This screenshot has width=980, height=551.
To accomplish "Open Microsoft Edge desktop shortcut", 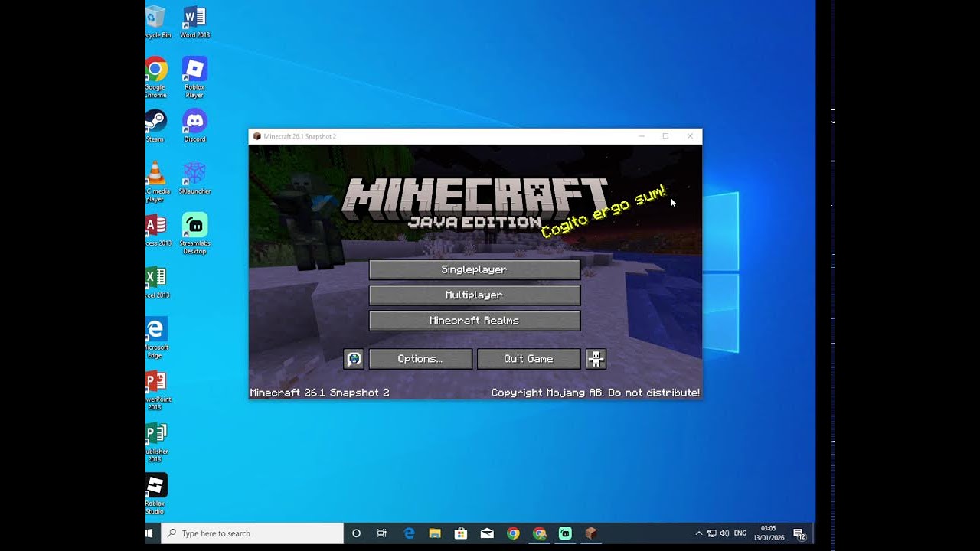I will point(155,337).
